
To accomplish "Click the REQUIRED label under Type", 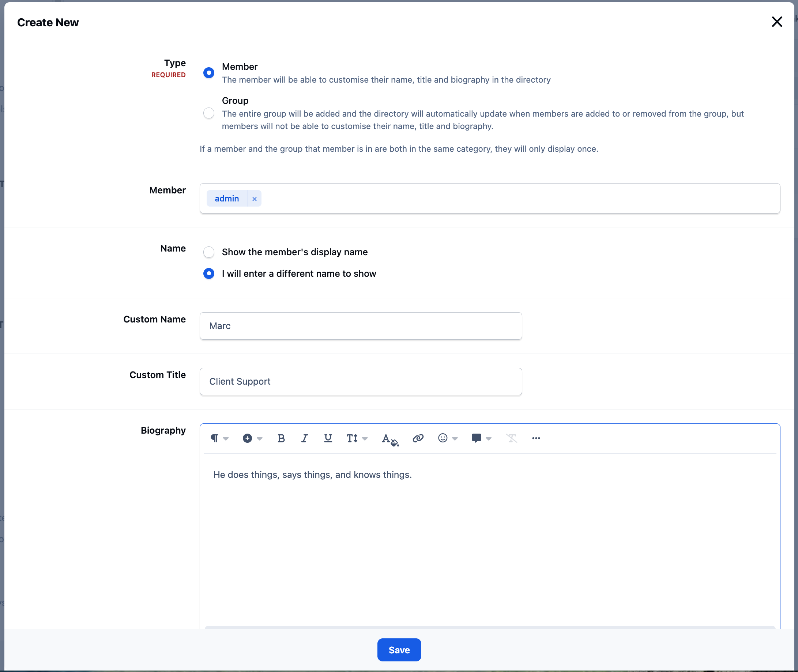I will pos(169,75).
